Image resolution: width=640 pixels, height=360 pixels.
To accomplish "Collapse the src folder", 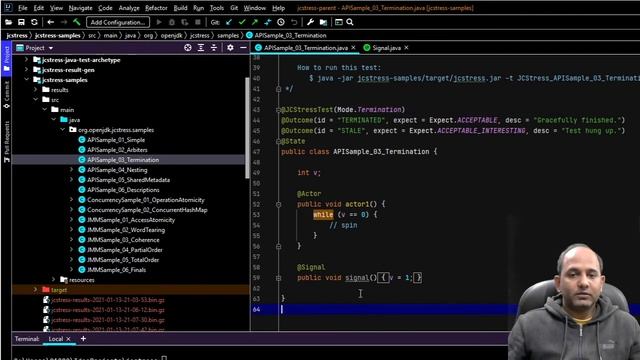I will 36,100.
